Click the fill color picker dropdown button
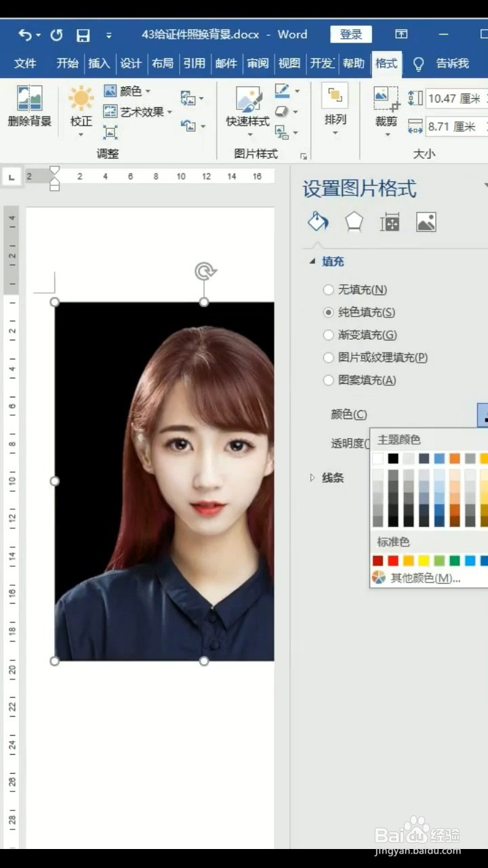The image size is (488, 868). click(x=483, y=414)
